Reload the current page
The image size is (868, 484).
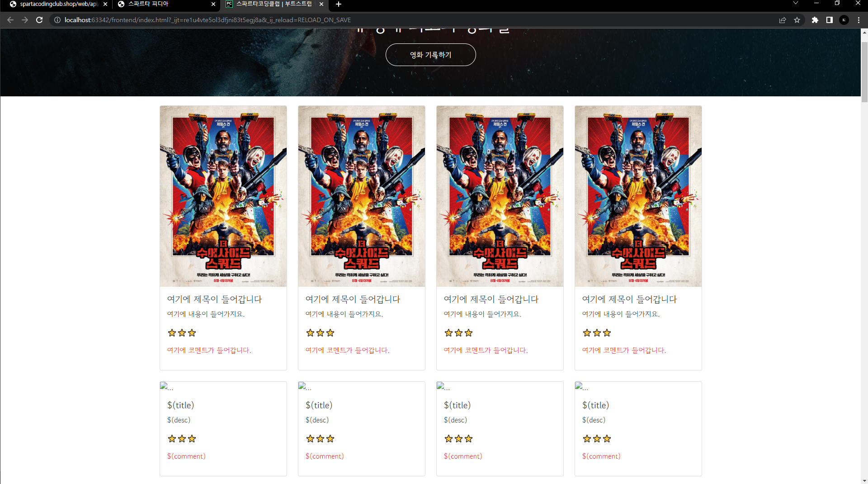point(39,20)
